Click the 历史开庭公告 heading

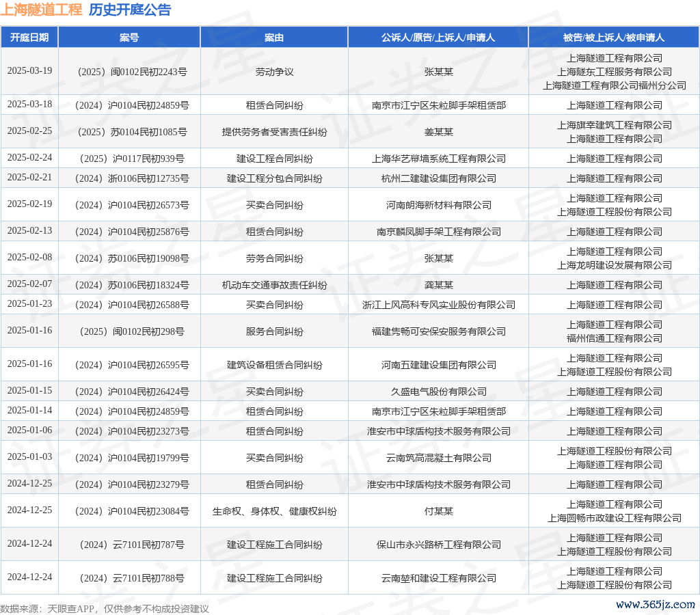pyautogui.click(x=129, y=10)
